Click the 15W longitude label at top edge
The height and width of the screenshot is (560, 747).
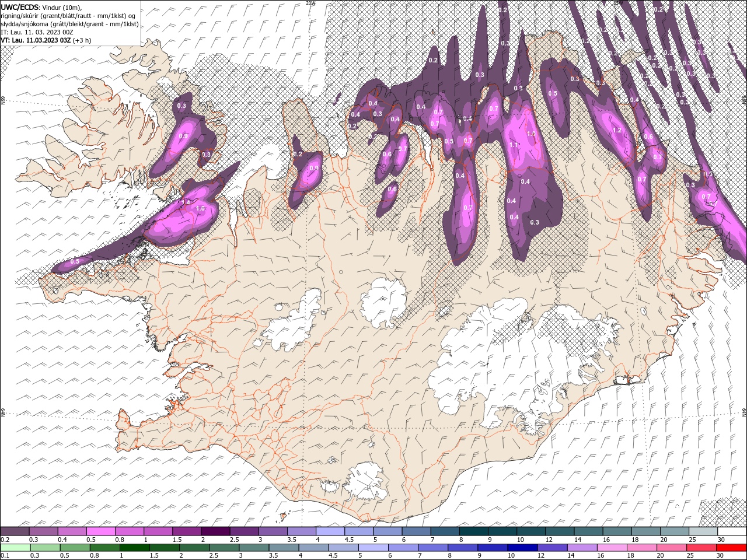(x=618, y=3)
